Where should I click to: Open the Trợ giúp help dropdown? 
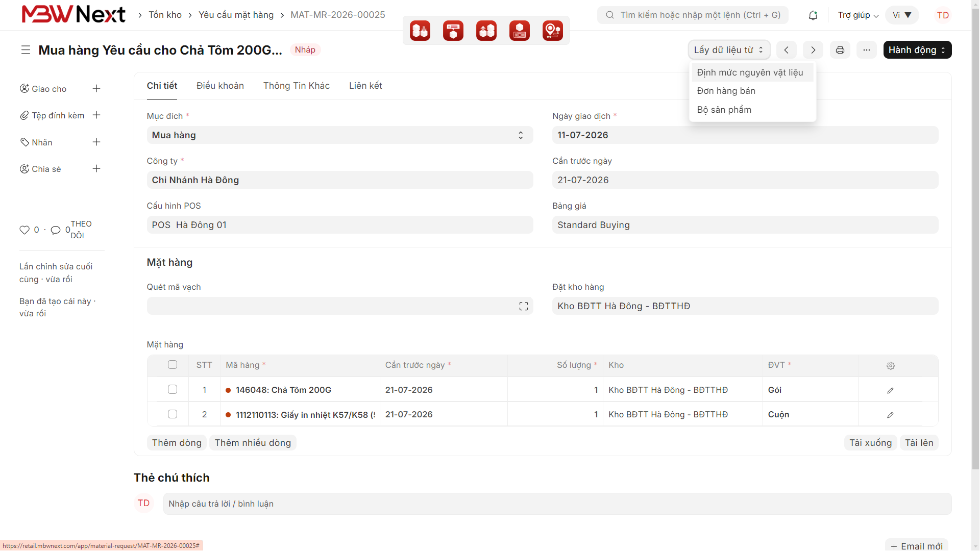pos(858,15)
